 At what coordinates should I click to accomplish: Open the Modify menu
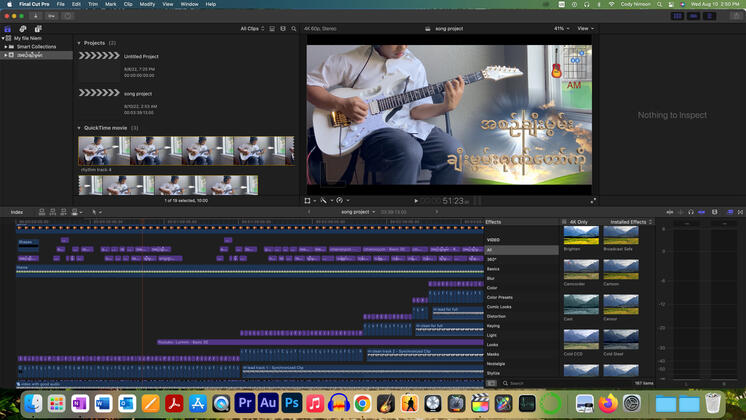pos(147,4)
